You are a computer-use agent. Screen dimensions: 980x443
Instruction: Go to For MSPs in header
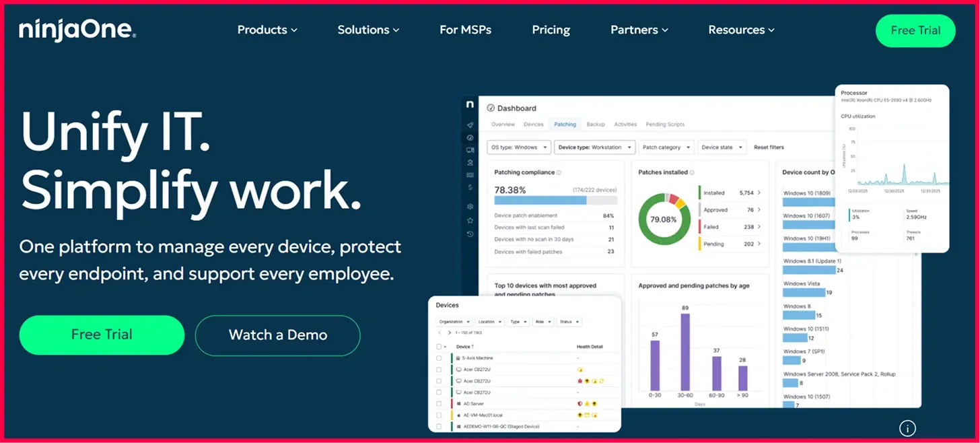(x=465, y=30)
